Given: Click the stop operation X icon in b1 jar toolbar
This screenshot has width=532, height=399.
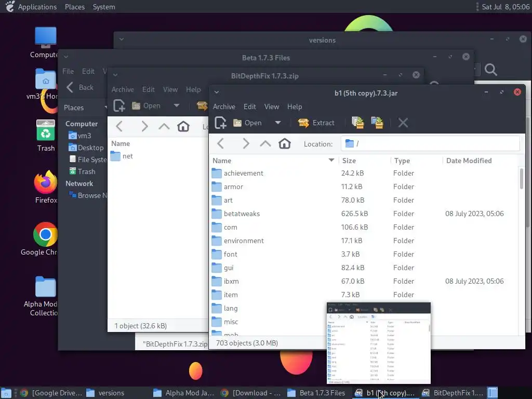Looking at the screenshot, I should pyautogui.click(x=403, y=123).
